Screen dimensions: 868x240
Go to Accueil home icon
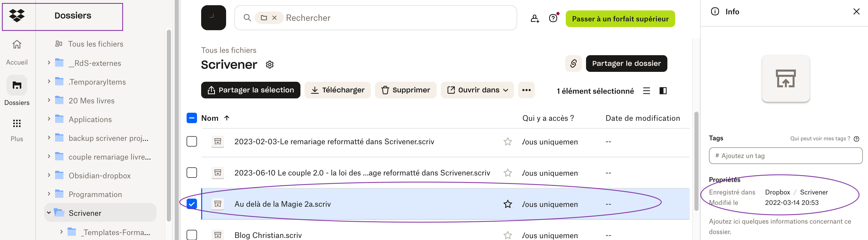[17, 44]
